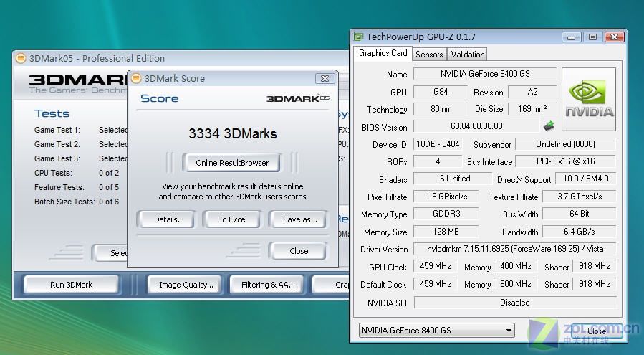Click the Game Test 1 row label
The height and width of the screenshot is (355, 644).
click(x=57, y=130)
